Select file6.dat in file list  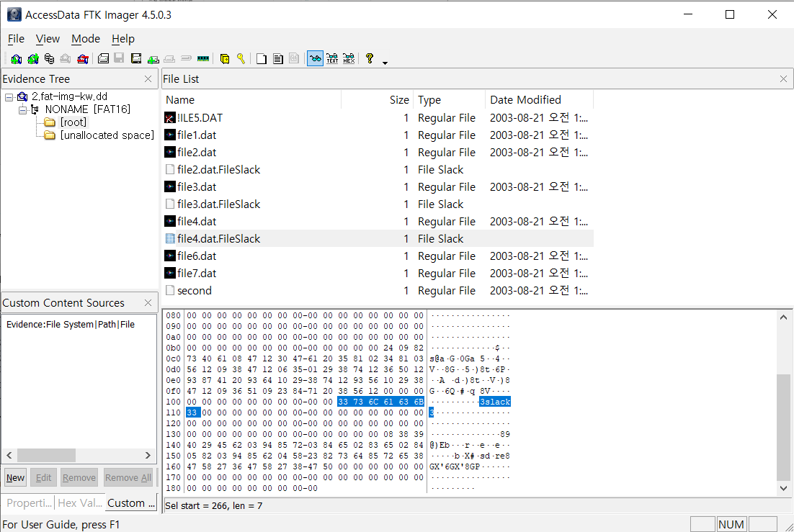click(x=197, y=256)
